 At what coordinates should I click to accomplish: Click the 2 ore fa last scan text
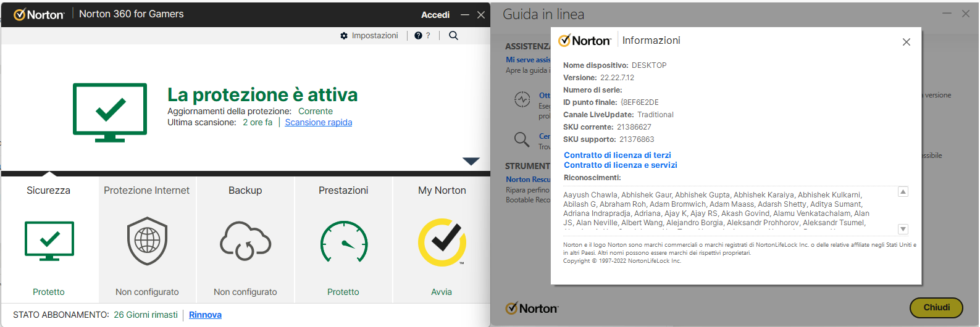[258, 122]
